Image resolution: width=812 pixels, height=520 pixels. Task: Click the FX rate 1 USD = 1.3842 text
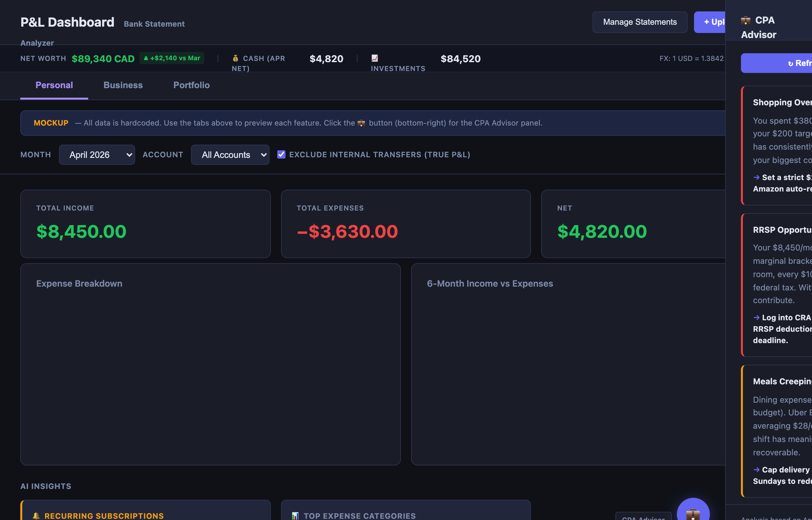point(691,58)
